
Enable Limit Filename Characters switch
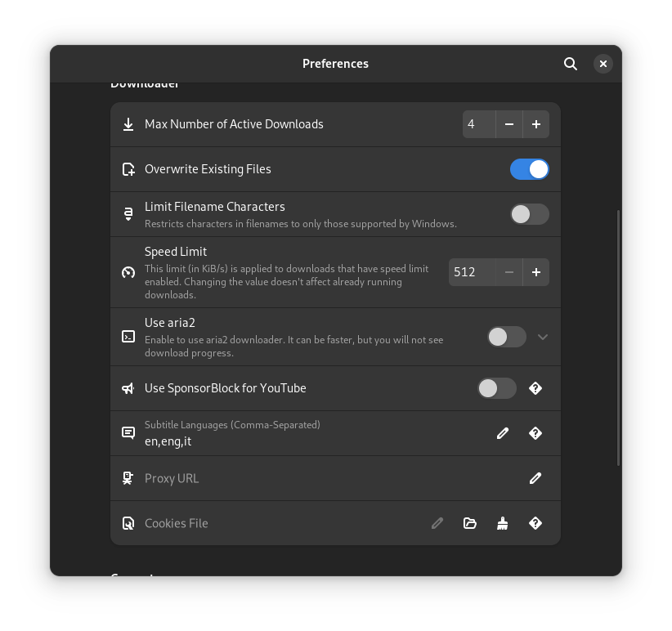click(x=529, y=214)
